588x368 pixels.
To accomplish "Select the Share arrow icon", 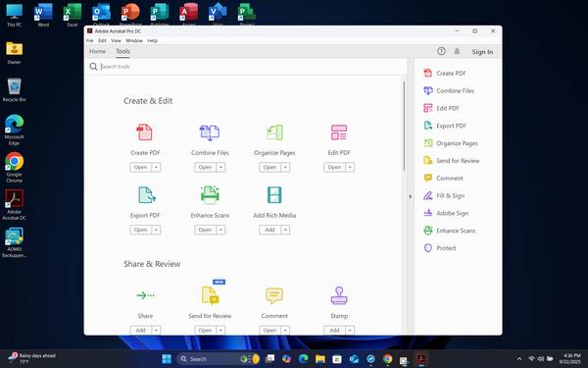I will click(145, 295).
